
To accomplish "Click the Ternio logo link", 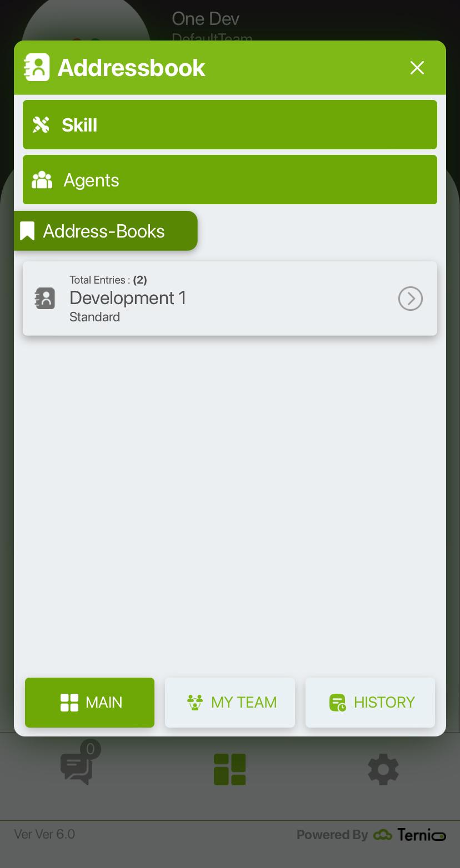I will coord(409,835).
